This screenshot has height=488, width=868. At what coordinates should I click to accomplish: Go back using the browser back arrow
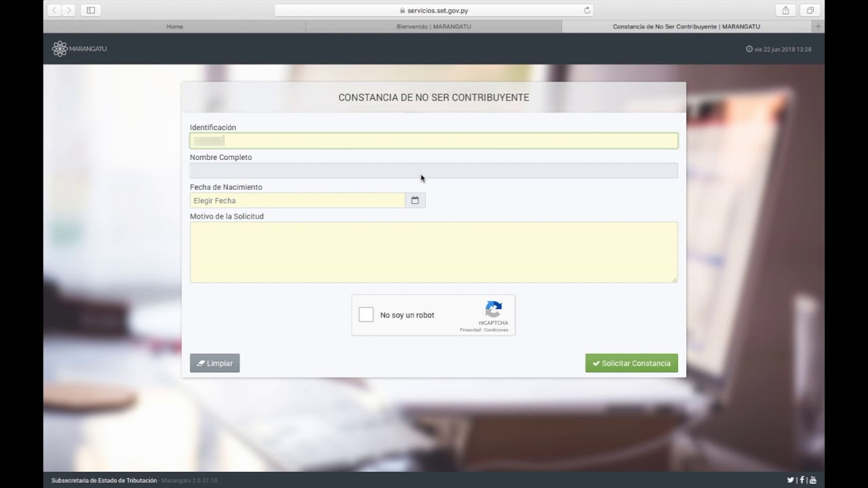(54, 10)
